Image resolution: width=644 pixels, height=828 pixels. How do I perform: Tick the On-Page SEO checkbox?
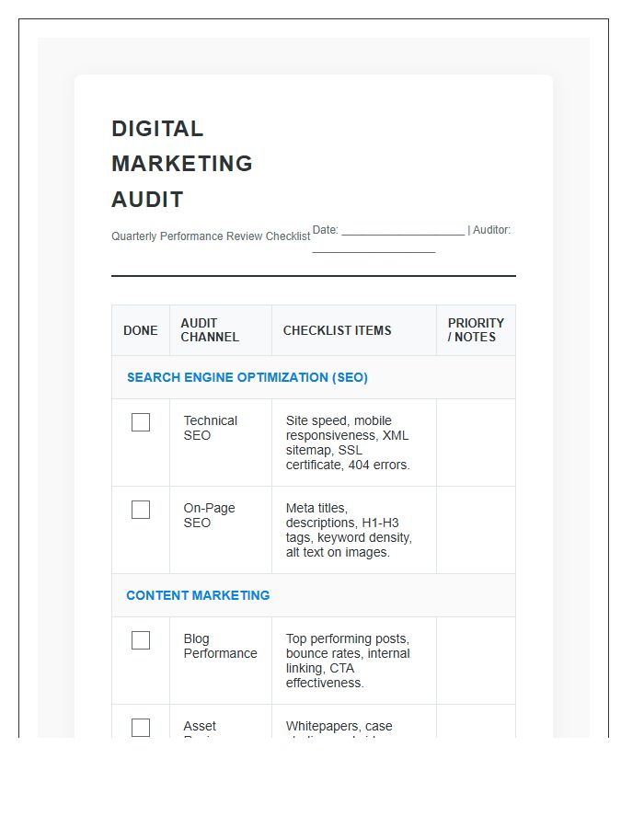[x=141, y=510]
